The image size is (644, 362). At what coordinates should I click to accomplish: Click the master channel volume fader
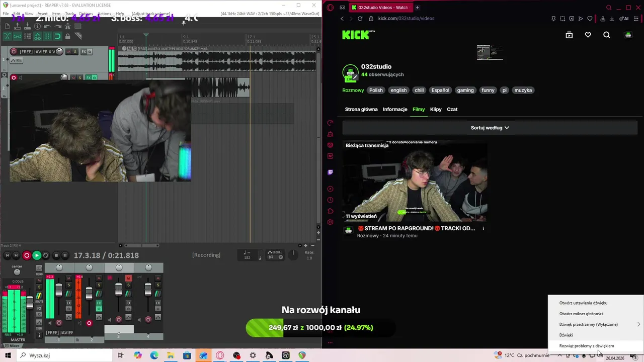[30, 303]
